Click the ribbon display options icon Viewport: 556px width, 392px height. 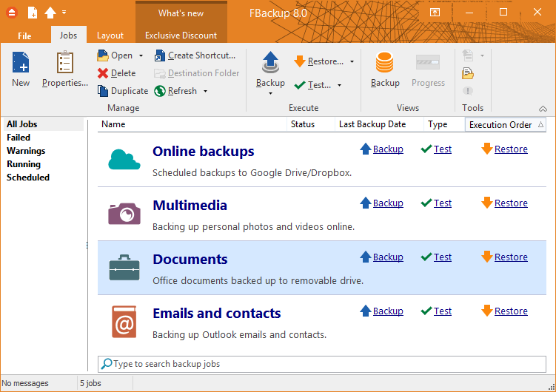[435, 13]
